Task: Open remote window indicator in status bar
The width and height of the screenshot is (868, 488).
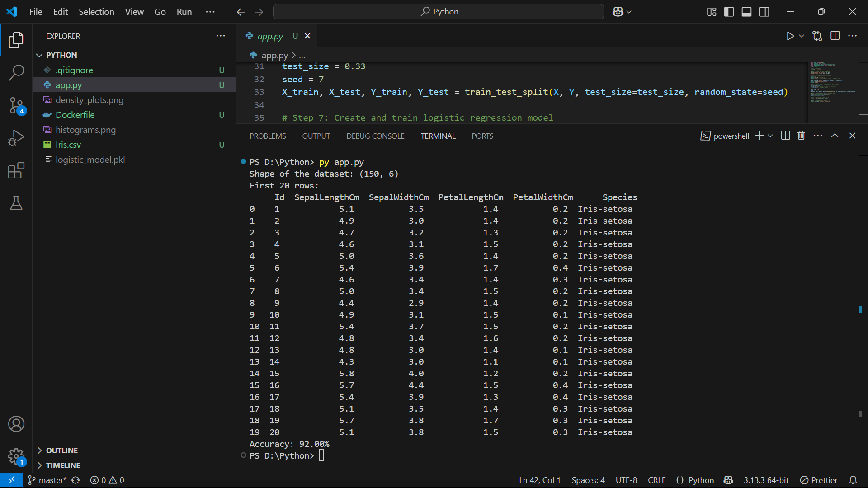Action: pyautogui.click(x=12, y=480)
